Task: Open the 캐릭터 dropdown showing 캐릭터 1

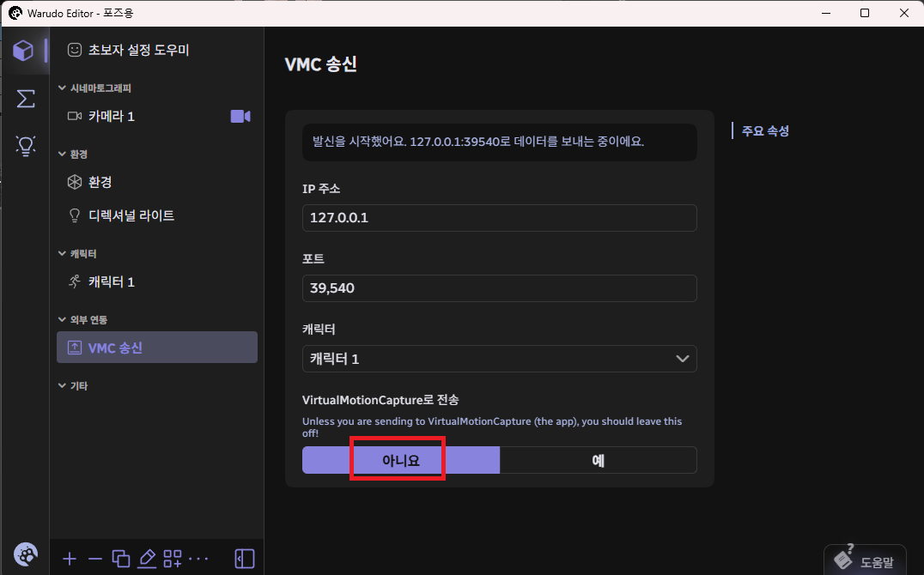Action: [500, 359]
